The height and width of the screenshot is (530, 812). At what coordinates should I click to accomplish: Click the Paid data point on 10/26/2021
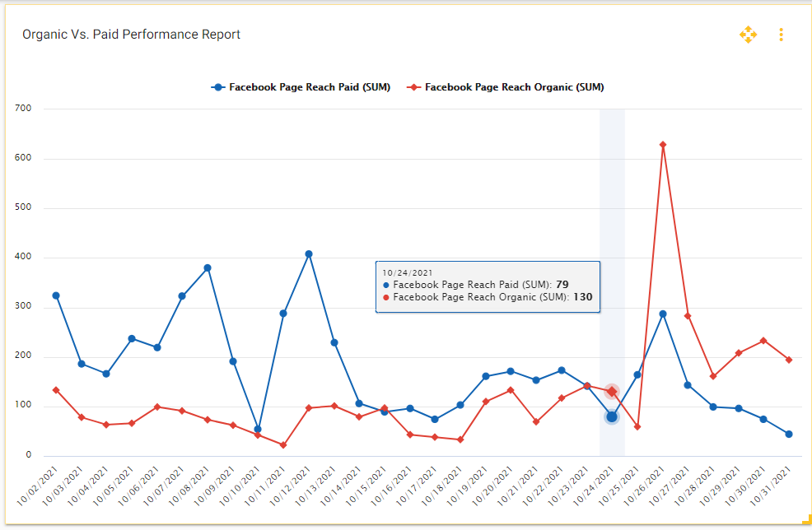click(663, 314)
